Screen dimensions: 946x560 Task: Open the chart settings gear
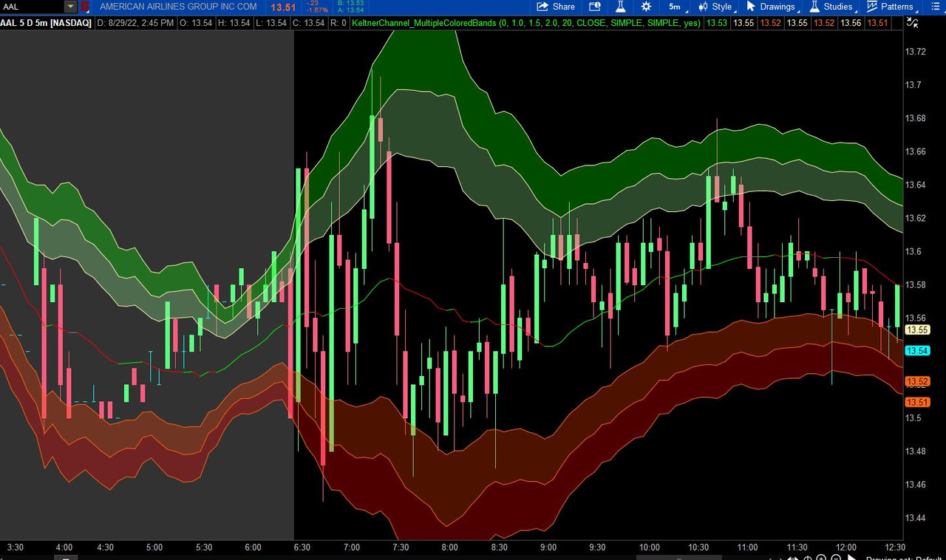click(646, 7)
